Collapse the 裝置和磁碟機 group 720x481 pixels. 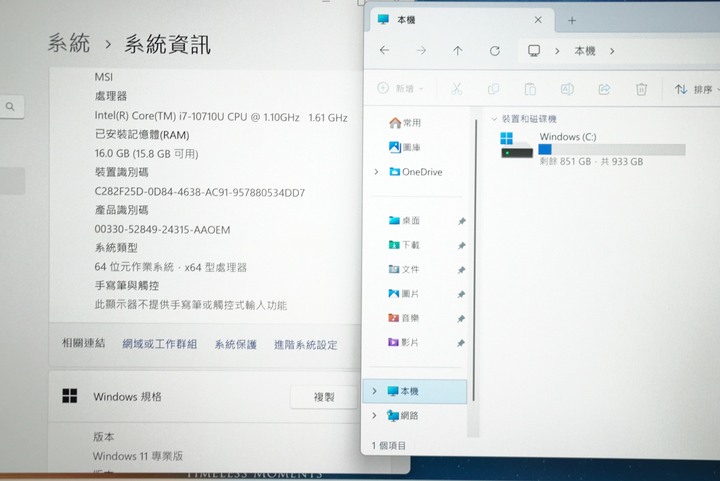coord(494,119)
